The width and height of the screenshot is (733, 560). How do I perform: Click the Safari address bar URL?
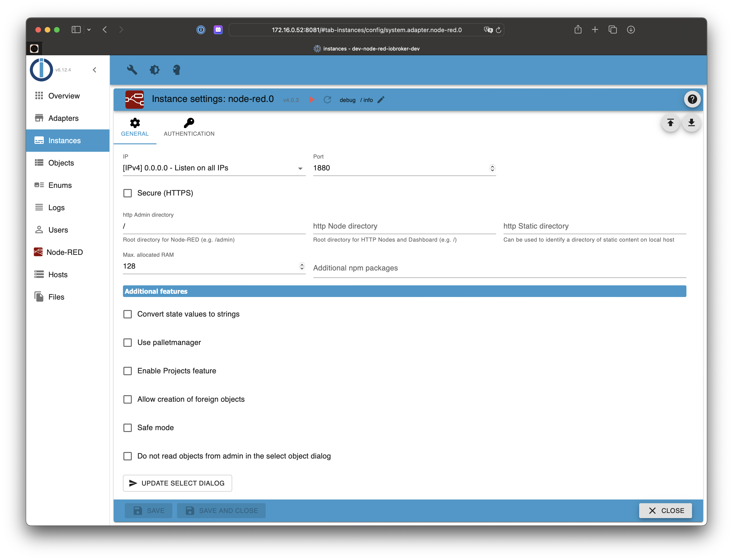pyautogui.click(x=366, y=30)
